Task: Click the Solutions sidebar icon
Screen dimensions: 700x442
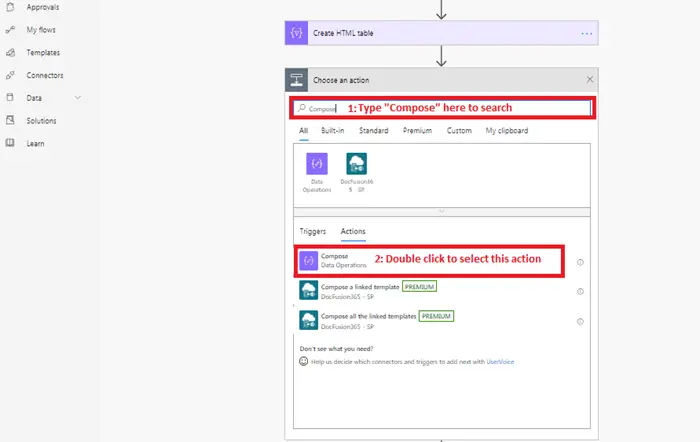Action: (x=10, y=120)
